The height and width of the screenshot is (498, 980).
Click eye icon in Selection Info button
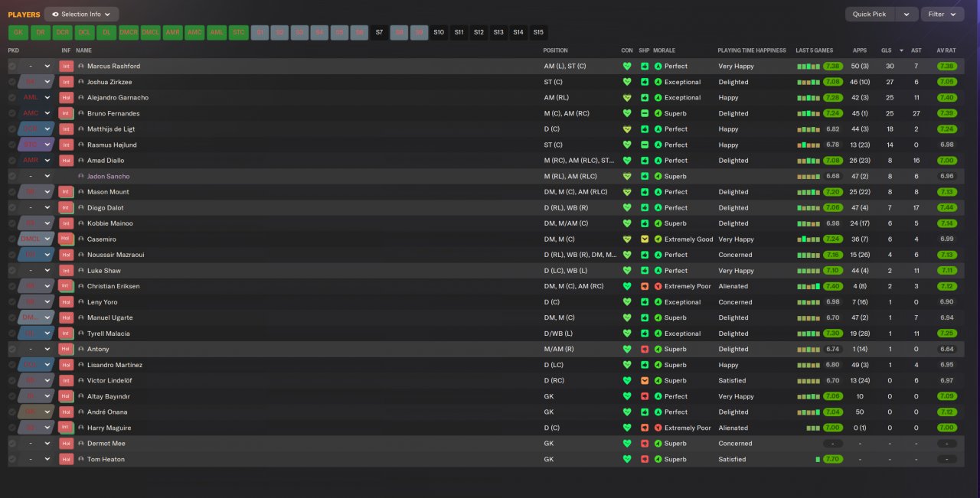(x=55, y=15)
